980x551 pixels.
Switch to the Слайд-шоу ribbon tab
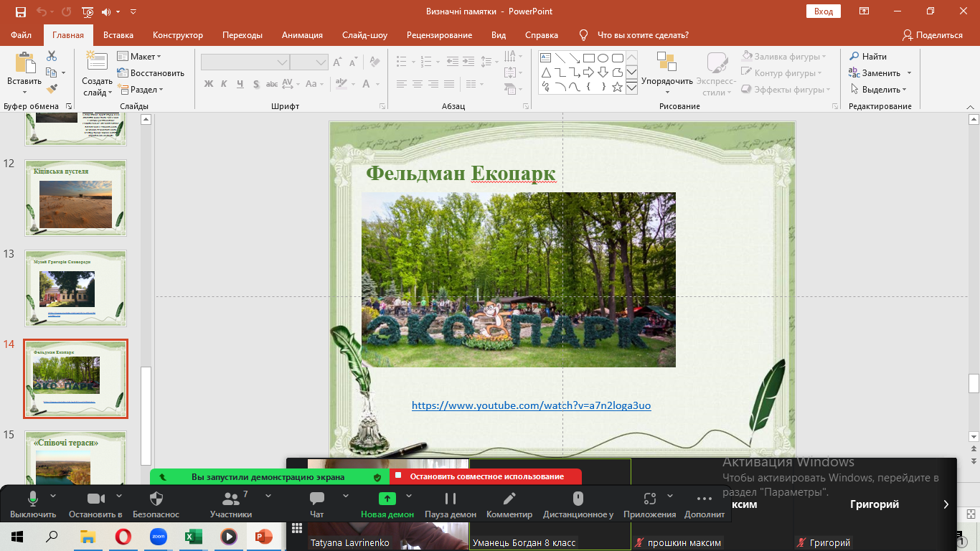[365, 35]
